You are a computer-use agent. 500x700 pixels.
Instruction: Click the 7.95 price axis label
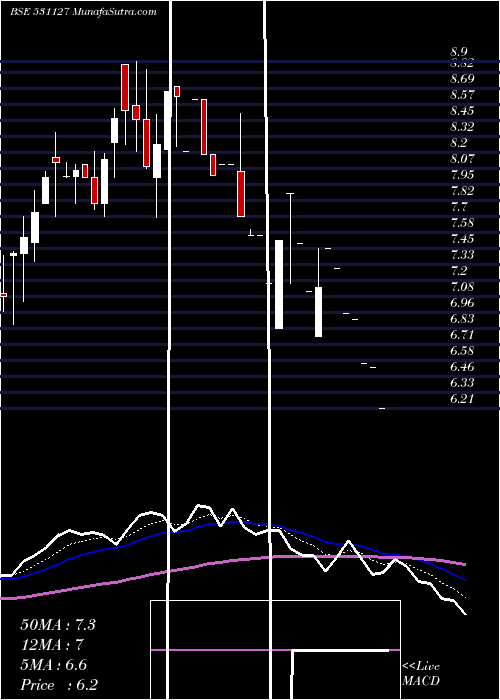(462, 175)
